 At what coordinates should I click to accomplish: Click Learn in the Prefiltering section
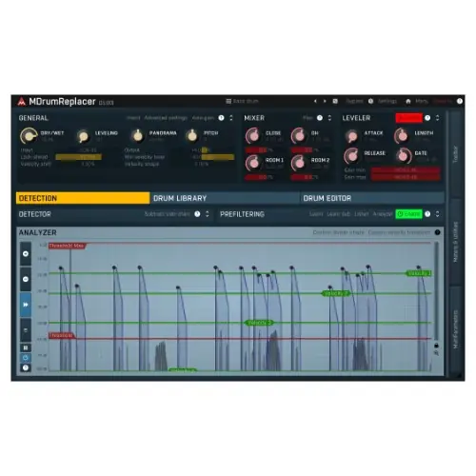tap(316, 214)
